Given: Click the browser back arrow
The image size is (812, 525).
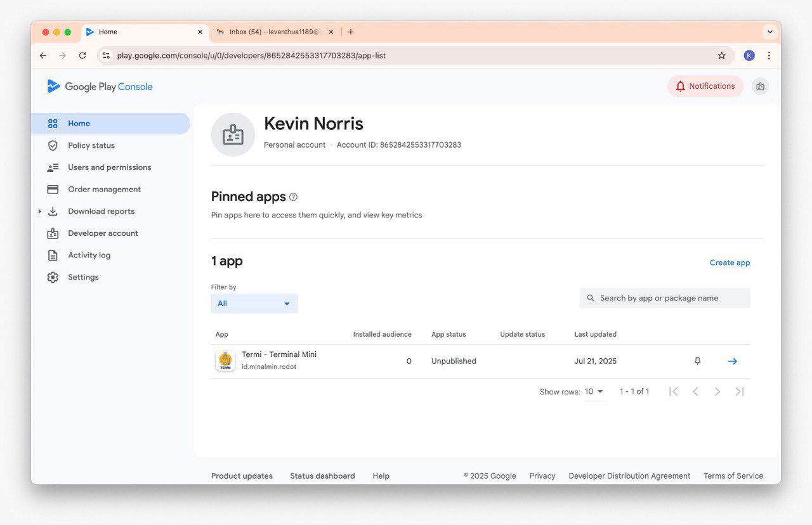Looking at the screenshot, I should (43, 56).
